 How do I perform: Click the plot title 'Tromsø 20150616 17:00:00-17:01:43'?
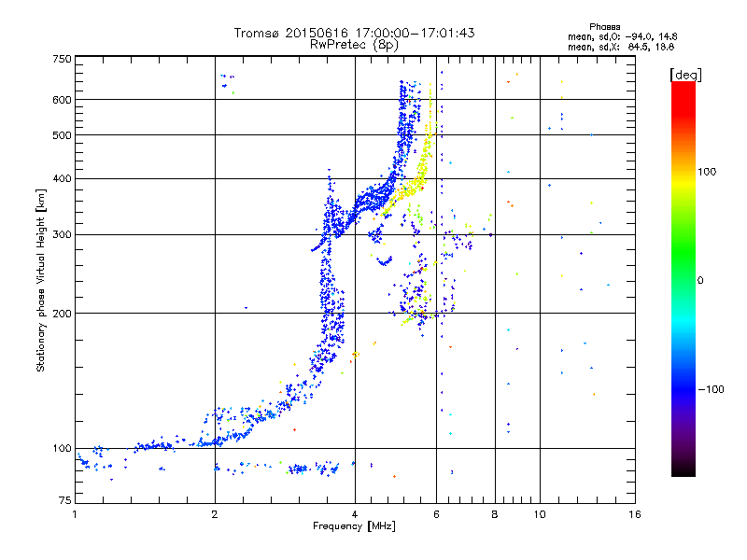pos(354,33)
